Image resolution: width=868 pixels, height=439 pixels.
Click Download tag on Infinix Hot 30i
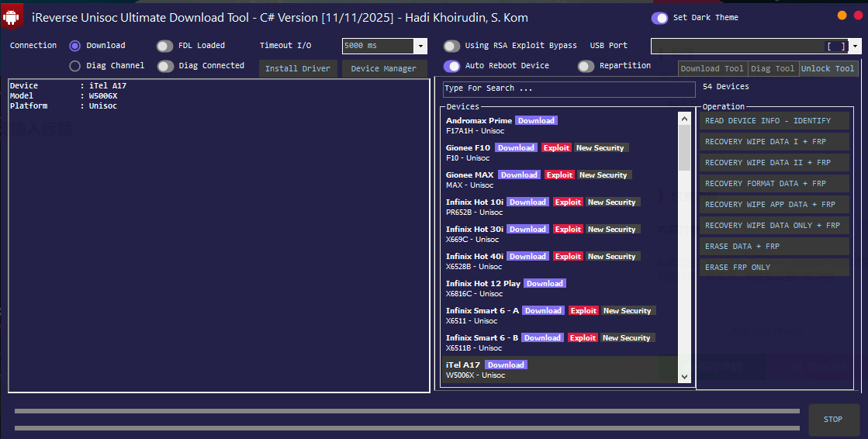coord(527,229)
